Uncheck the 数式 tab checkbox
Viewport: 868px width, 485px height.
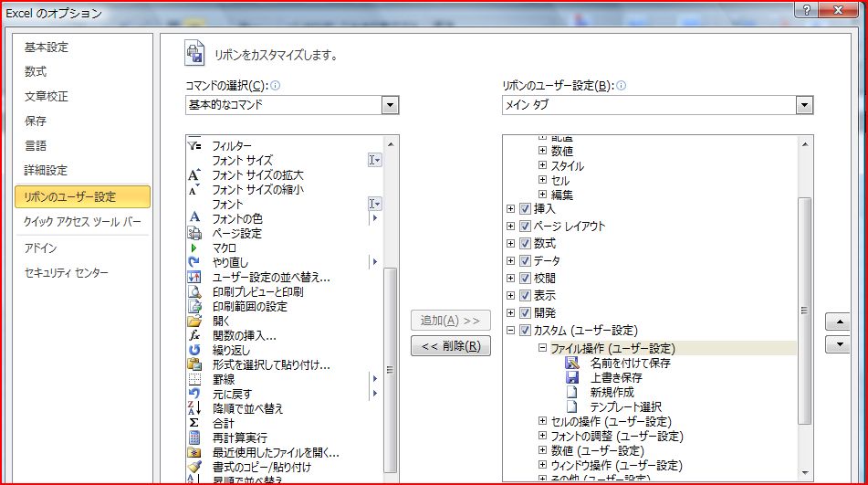525,243
